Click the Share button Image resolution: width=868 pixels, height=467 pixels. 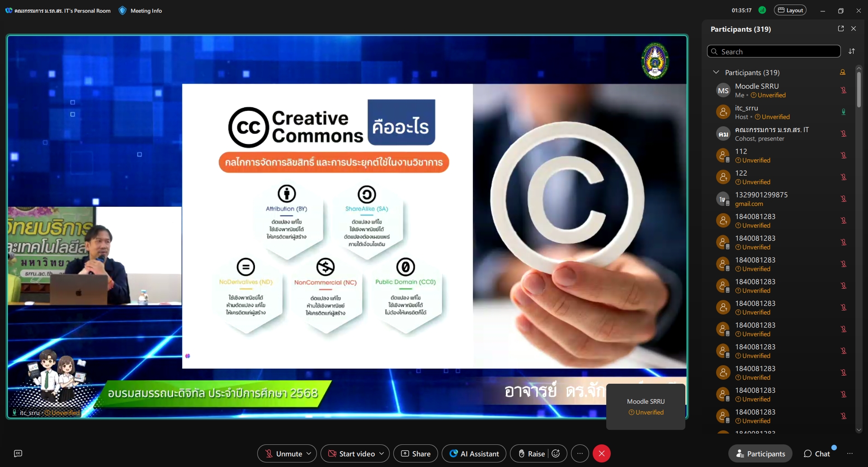point(415,453)
